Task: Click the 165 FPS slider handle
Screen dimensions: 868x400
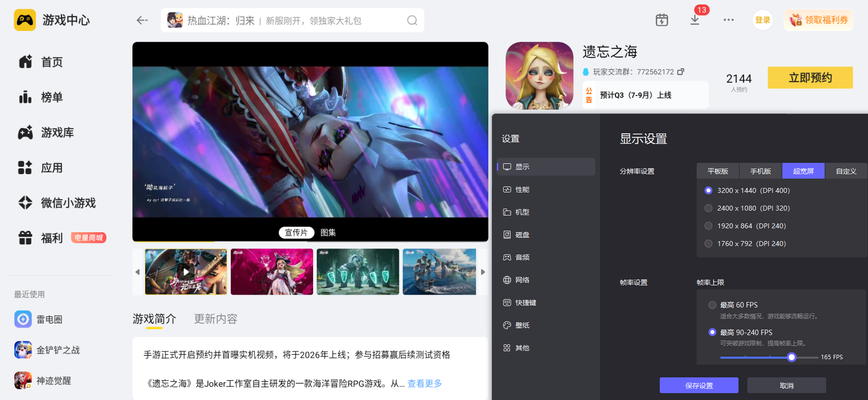Action: pos(792,357)
